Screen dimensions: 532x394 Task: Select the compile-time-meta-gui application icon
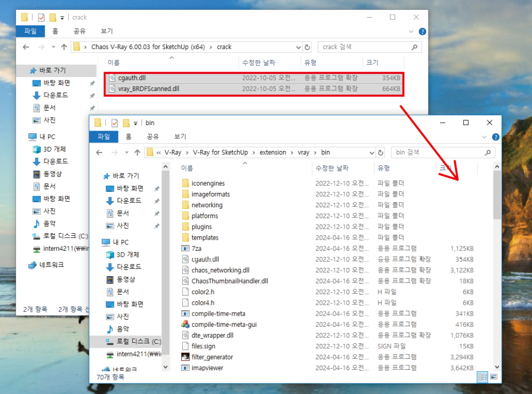click(185, 325)
